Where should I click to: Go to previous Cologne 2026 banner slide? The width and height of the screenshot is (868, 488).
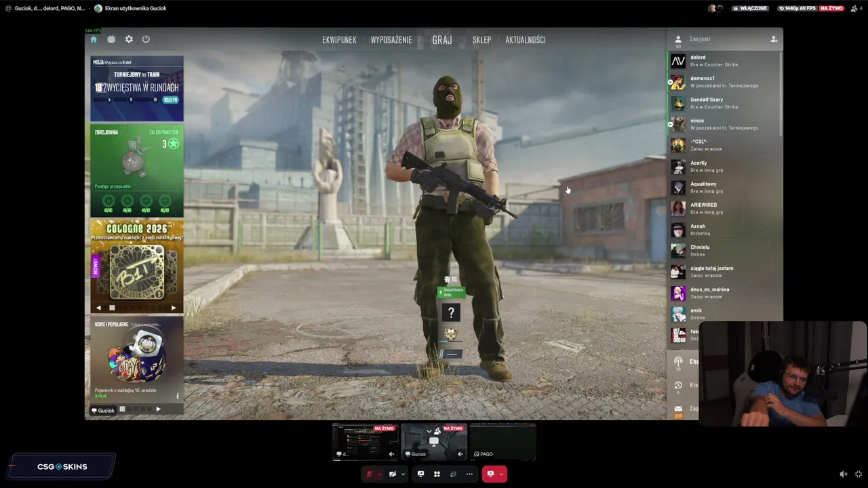click(98, 308)
